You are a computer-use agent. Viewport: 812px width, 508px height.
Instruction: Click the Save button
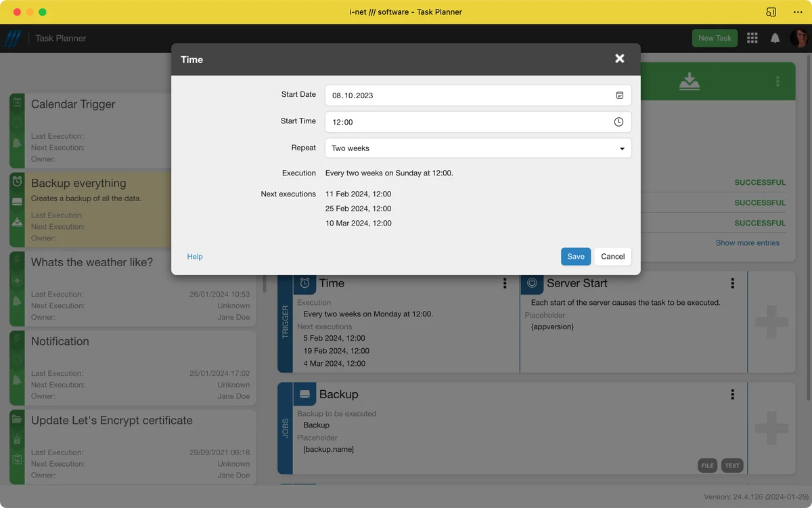tap(575, 257)
